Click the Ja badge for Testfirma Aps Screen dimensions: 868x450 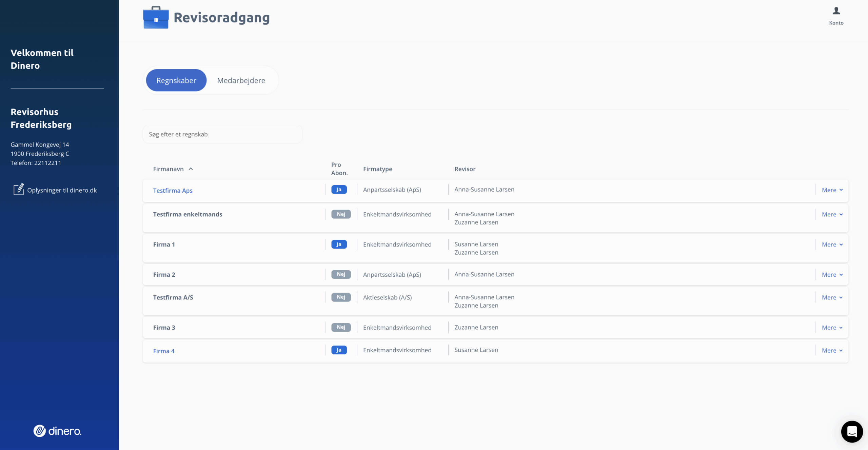pos(339,190)
